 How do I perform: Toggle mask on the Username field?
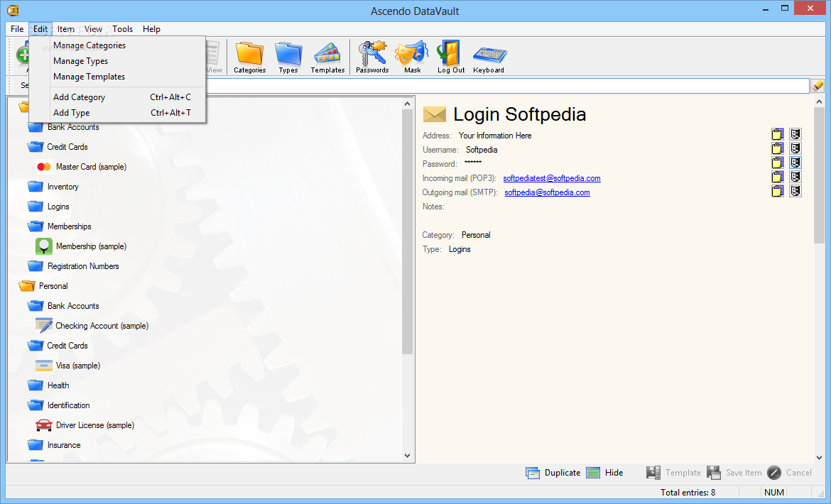coord(795,149)
